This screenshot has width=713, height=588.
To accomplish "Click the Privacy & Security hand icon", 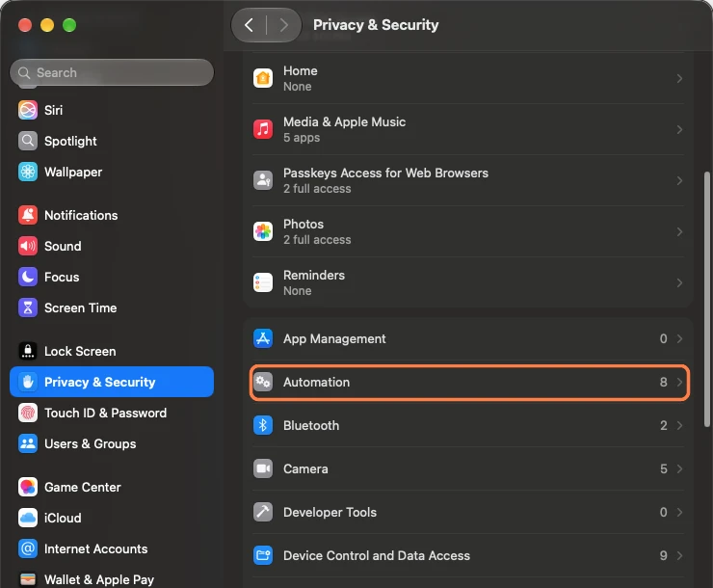I will pyautogui.click(x=28, y=382).
